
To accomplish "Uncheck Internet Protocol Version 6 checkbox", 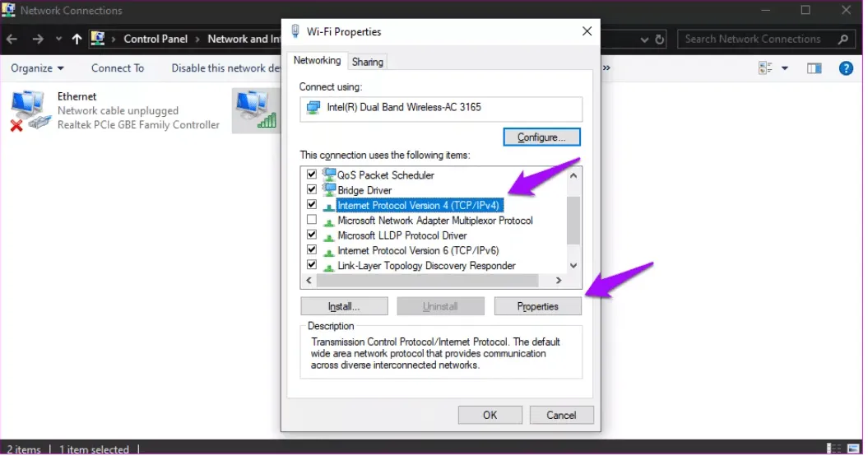I will (312, 250).
